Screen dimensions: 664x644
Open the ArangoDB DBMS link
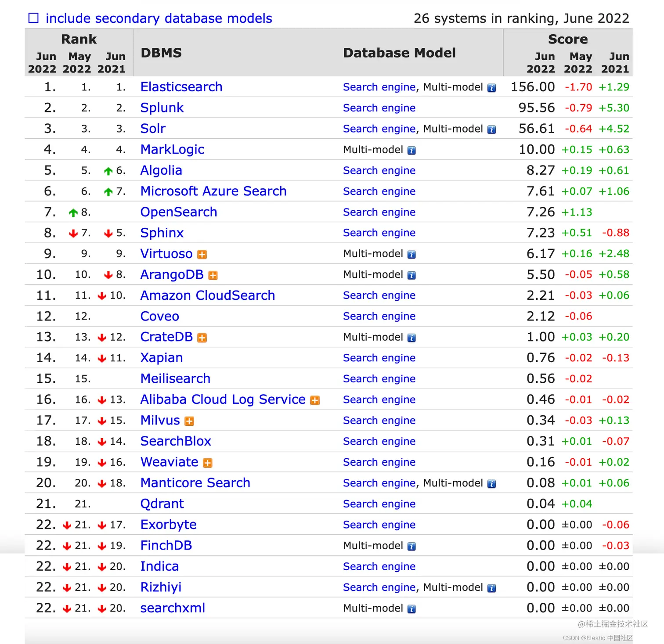click(172, 275)
